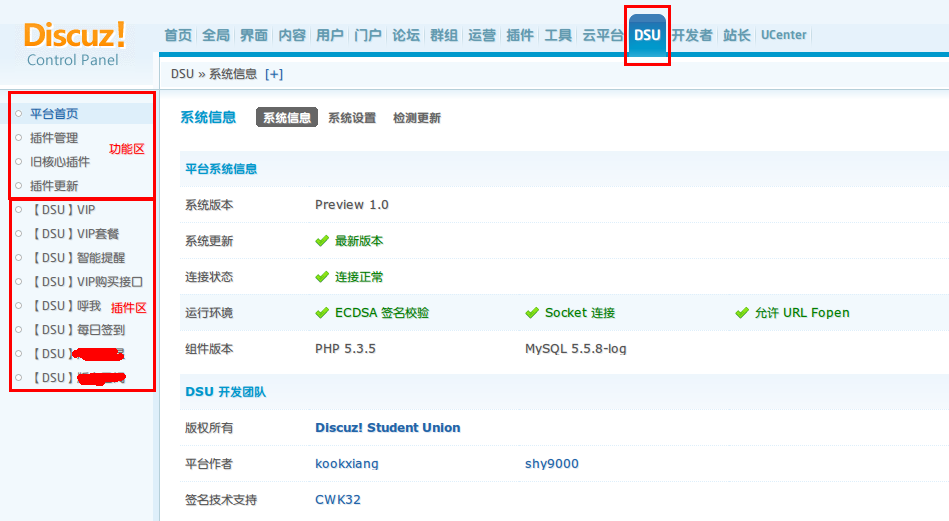The height and width of the screenshot is (521, 949).
Task: Open the 全局 top menu
Action: (x=216, y=35)
